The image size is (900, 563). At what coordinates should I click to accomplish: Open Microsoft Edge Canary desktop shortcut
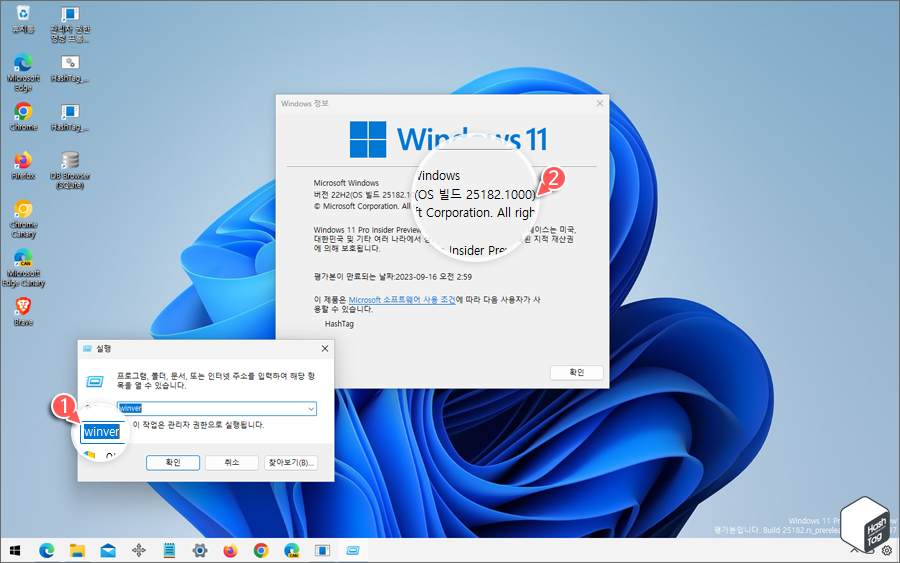pos(23,268)
